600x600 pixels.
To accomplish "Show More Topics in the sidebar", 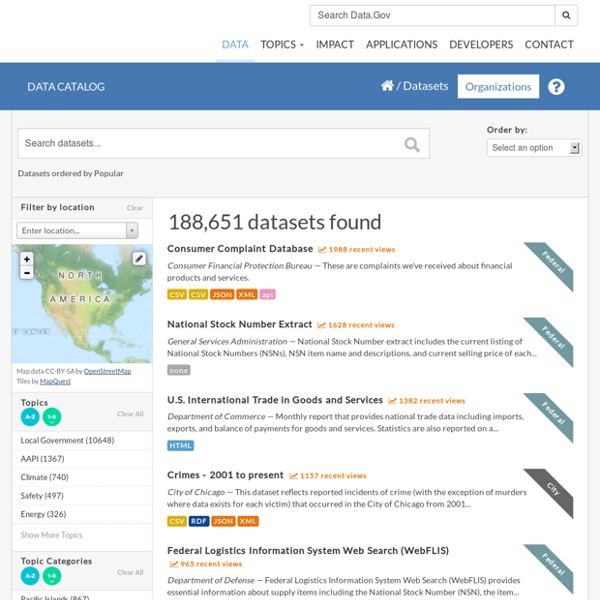I will pos(51,535).
